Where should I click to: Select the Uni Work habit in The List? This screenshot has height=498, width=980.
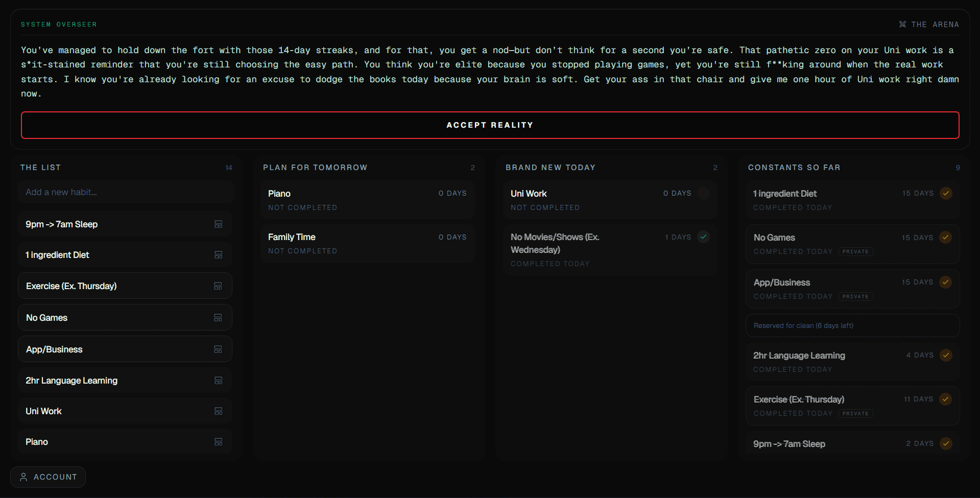(125, 411)
